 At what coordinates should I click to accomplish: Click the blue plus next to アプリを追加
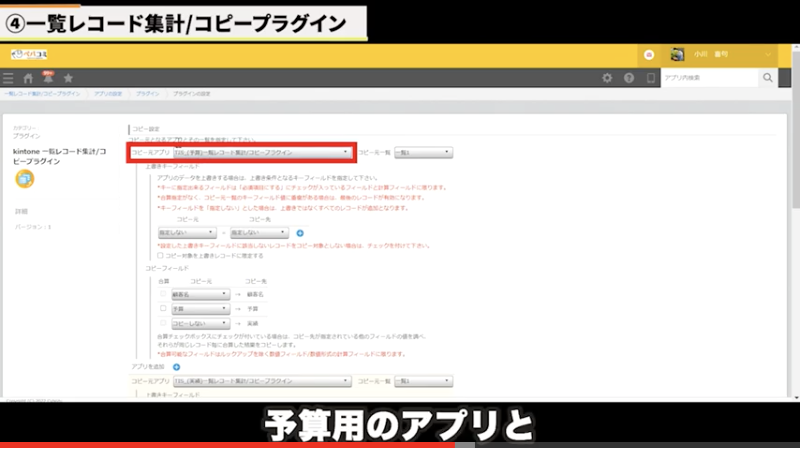click(x=177, y=367)
